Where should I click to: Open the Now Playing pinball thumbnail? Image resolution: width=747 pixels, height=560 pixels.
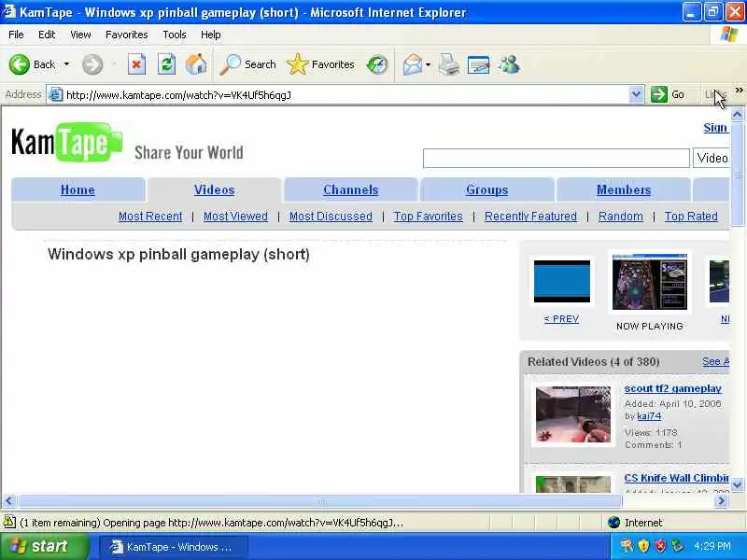(649, 282)
